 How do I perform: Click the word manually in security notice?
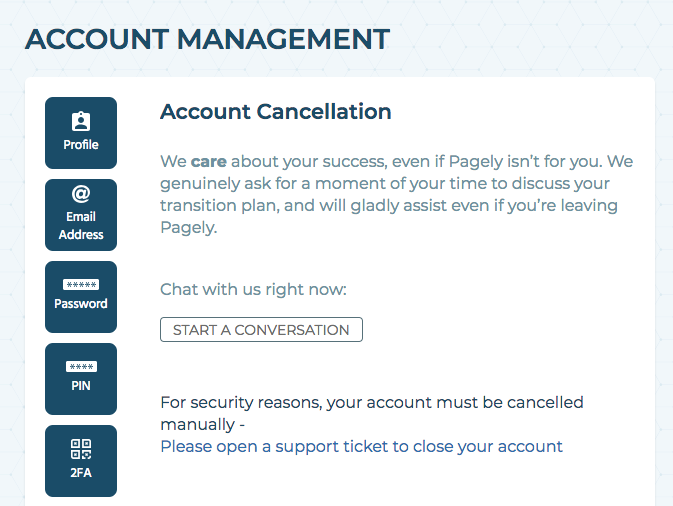(197, 425)
